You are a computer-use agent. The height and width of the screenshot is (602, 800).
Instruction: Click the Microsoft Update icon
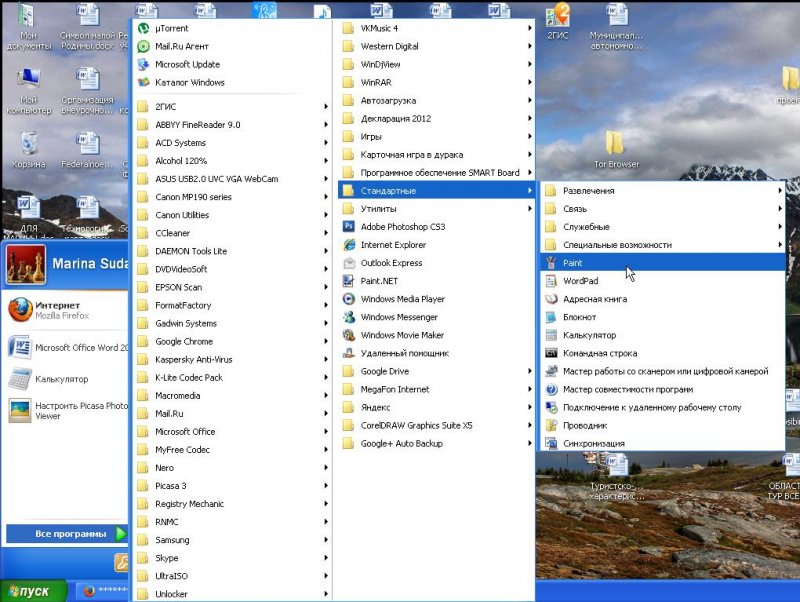pyautogui.click(x=143, y=64)
